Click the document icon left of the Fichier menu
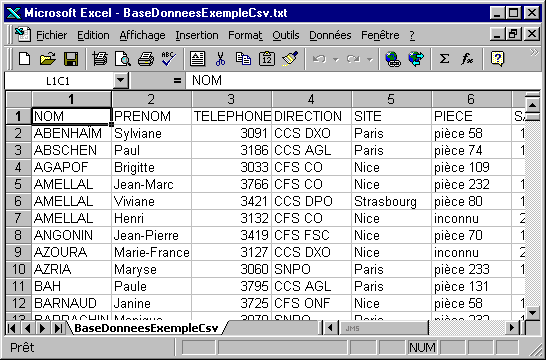This screenshot has width=546, height=360. pos(23,34)
